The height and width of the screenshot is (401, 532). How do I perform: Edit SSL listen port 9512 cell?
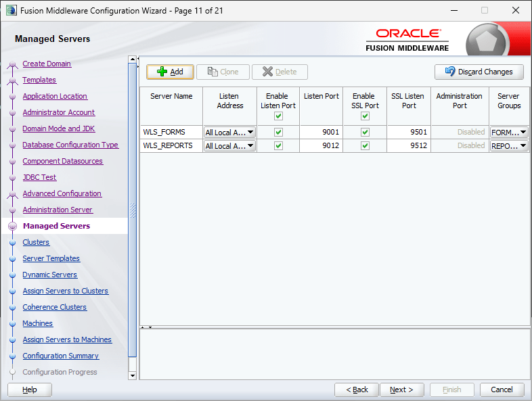(409, 146)
